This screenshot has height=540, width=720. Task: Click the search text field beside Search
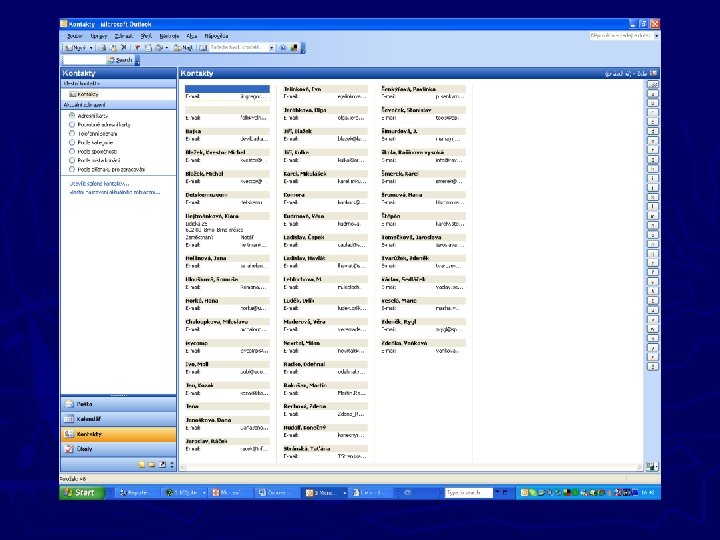(x=84, y=60)
